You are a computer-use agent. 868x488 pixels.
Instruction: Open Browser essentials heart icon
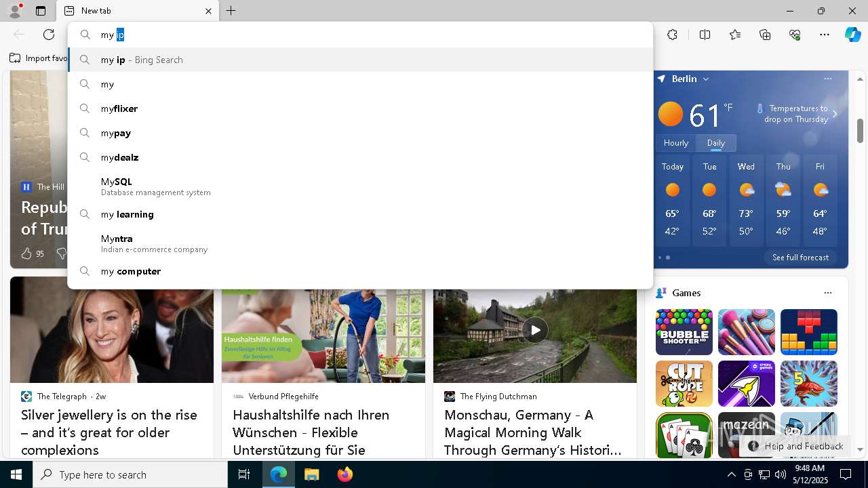pos(795,35)
